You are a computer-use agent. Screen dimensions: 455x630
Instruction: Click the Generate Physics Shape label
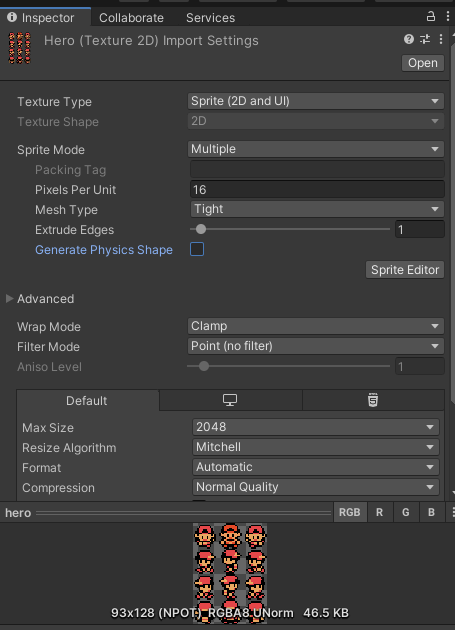(x=104, y=250)
